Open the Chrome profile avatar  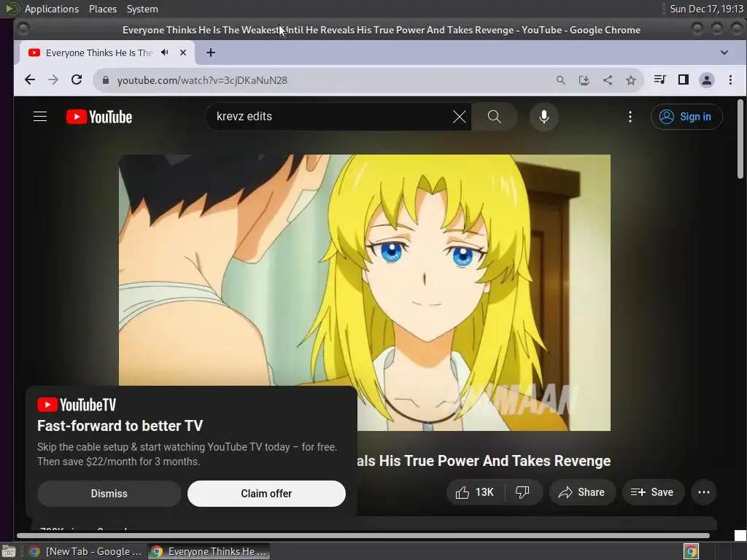click(706, 80)
